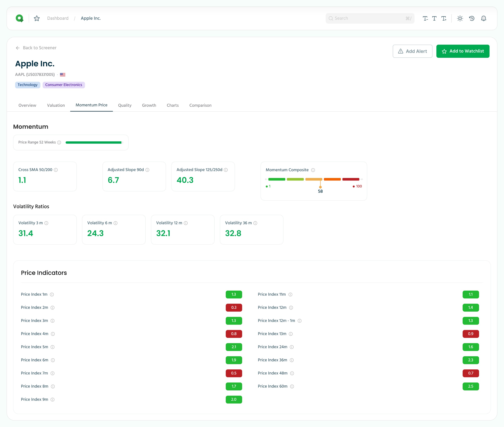Switch to the Growth tab
This screenshot has height=427, width=504.
[x=149, y=105]
